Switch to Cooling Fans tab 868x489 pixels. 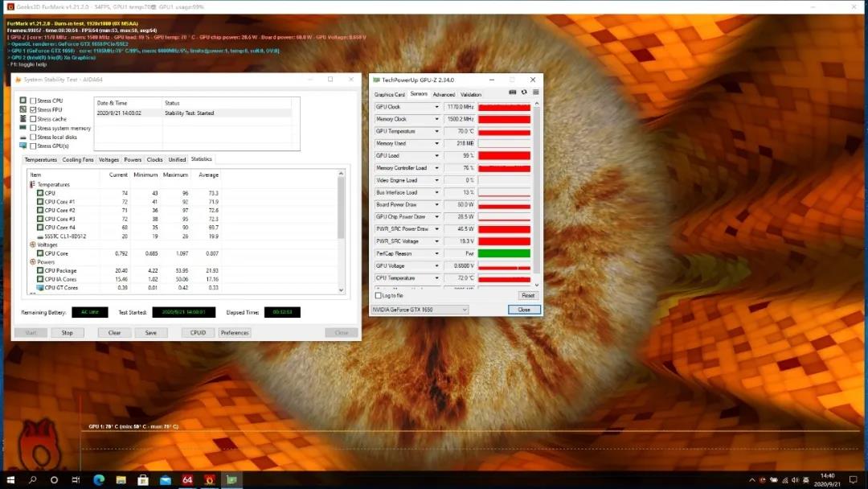pyautogui.click(x=78, y=159)
